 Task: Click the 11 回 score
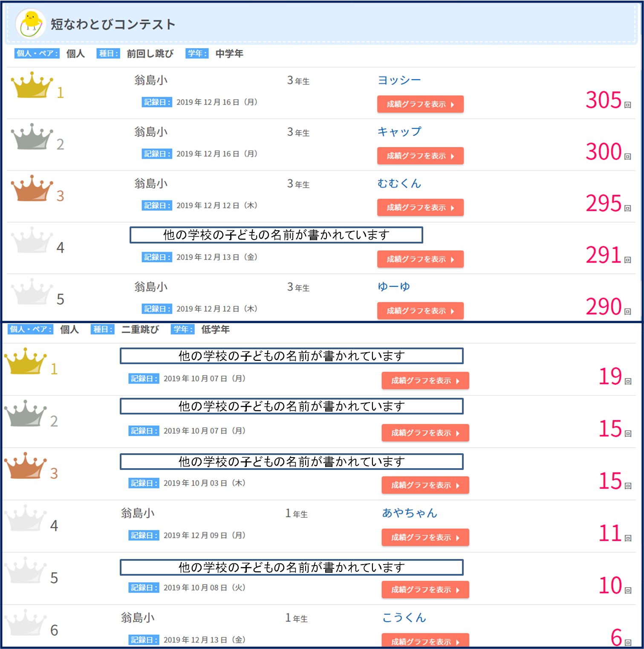tap(615, 533)
